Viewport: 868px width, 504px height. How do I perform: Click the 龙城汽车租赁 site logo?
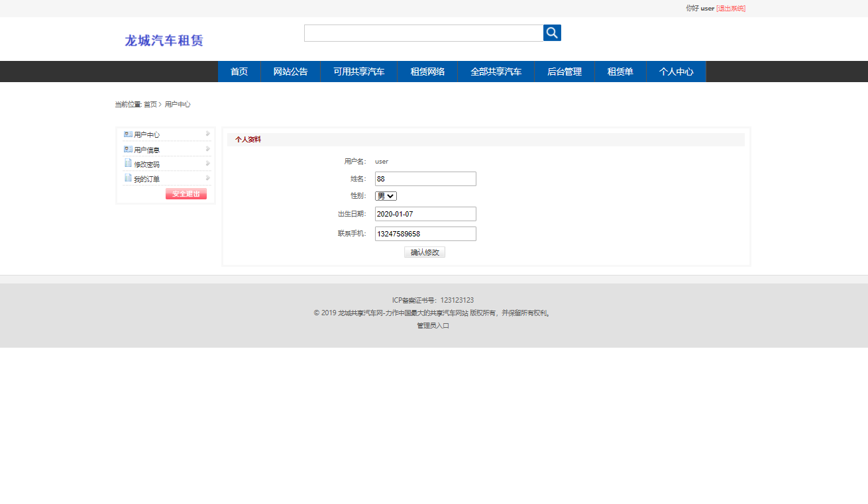(x=164, y=40)
